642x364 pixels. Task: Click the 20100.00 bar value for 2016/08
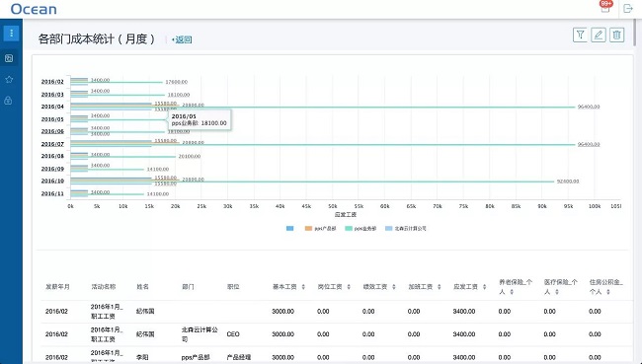190,156
